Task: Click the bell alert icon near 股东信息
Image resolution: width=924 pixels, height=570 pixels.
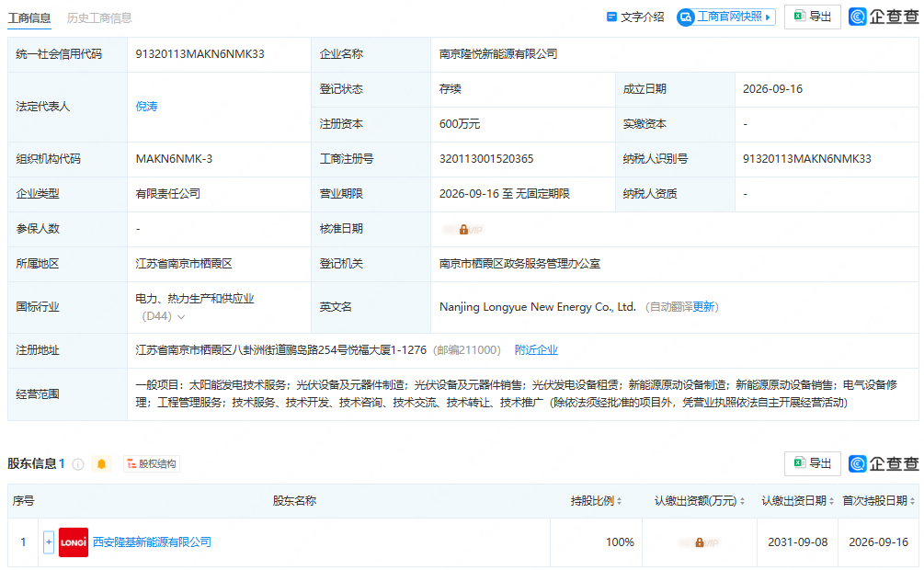Action: (x=101, y=464)
